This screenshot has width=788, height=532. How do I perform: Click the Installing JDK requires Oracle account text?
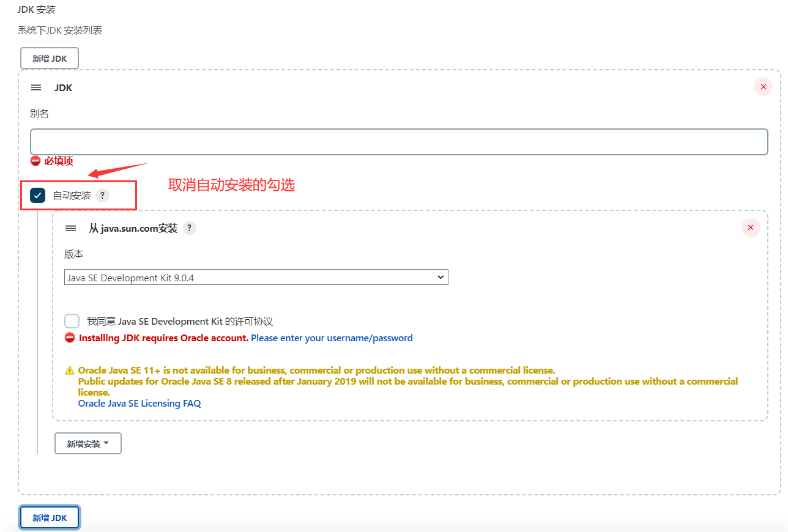[x=164, y=338]
